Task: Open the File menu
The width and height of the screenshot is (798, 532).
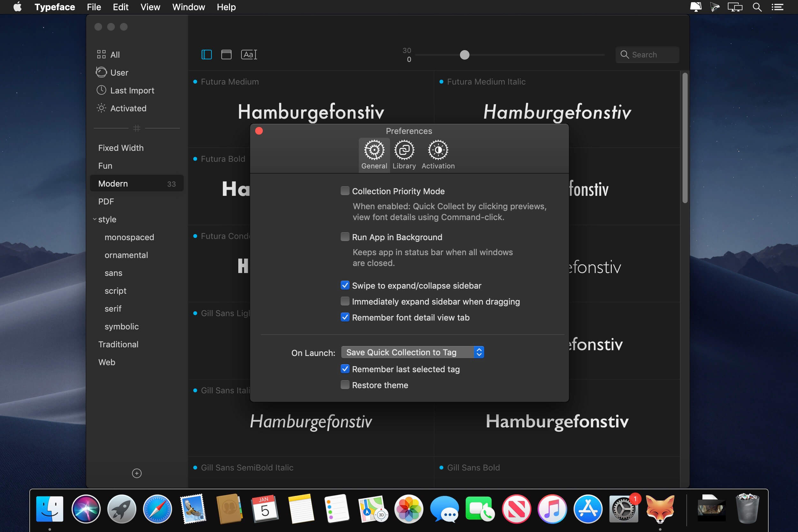Action: 94,7
